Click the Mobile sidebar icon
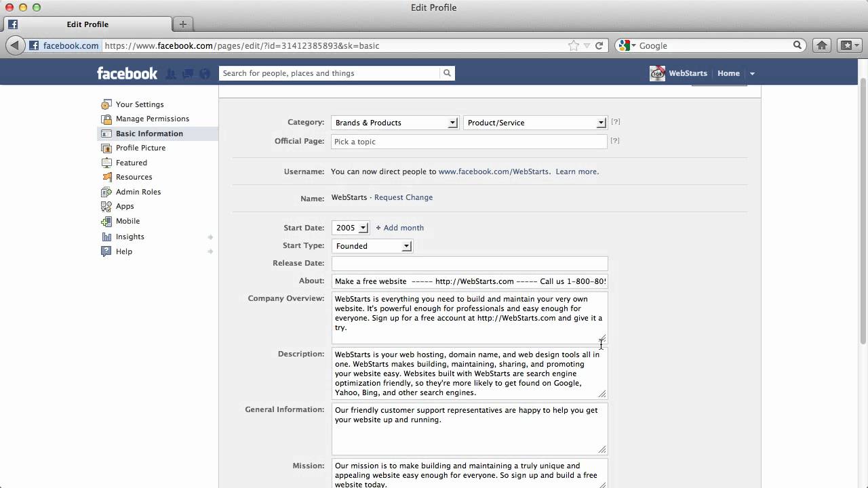868x488 pixels. 106,221
